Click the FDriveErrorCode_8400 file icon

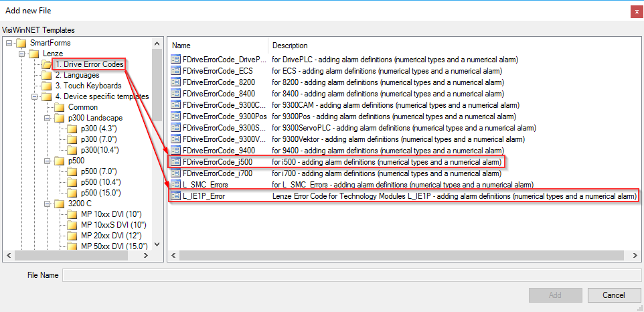[175, 94]
